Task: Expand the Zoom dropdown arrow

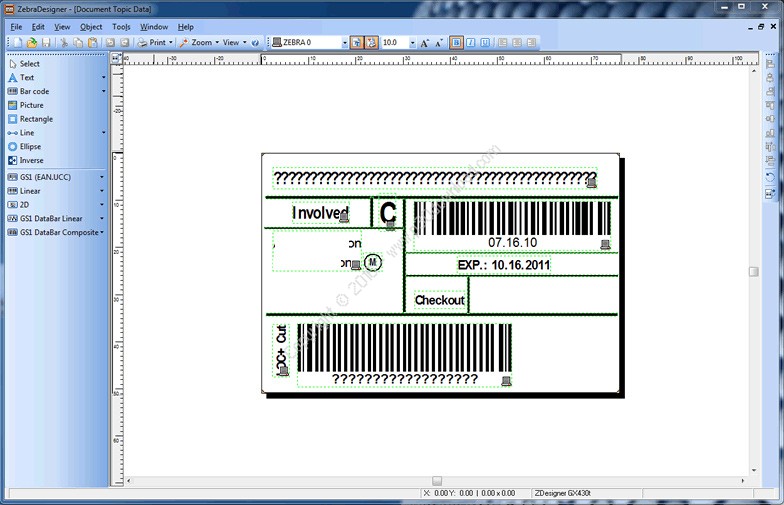Action: [217, 42]
